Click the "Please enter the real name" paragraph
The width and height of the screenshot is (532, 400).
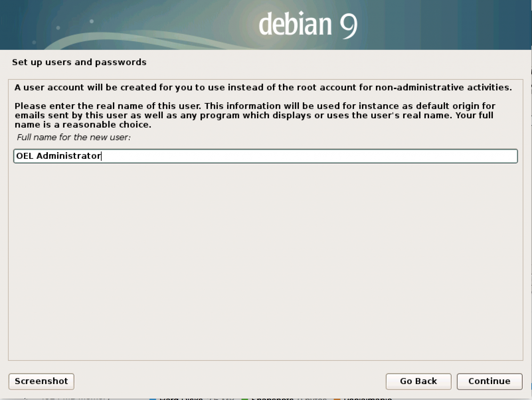pyautogui.click(x=255, y=115)
